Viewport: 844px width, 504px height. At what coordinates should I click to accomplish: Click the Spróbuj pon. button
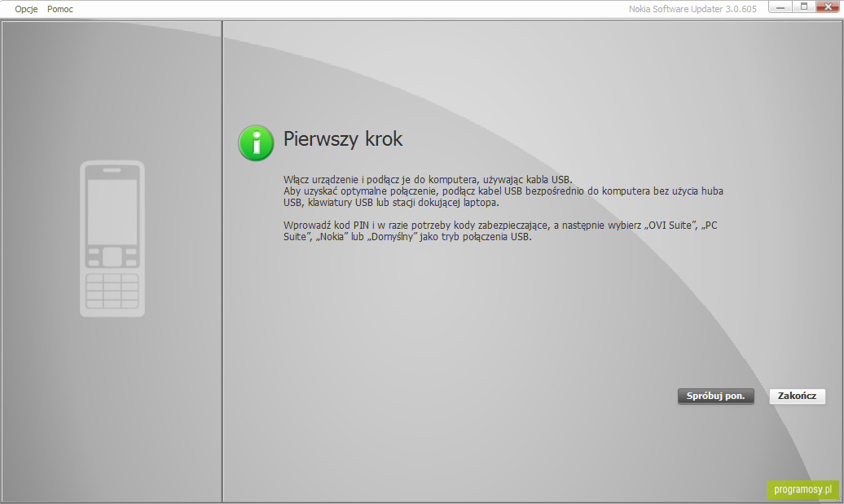point(715,396)
